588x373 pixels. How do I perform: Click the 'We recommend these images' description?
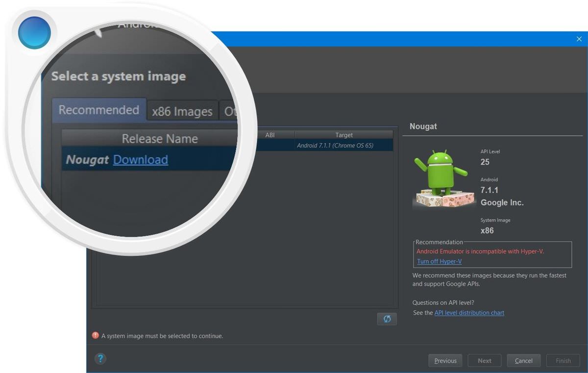pyautogui.click(x=490, y=279)
